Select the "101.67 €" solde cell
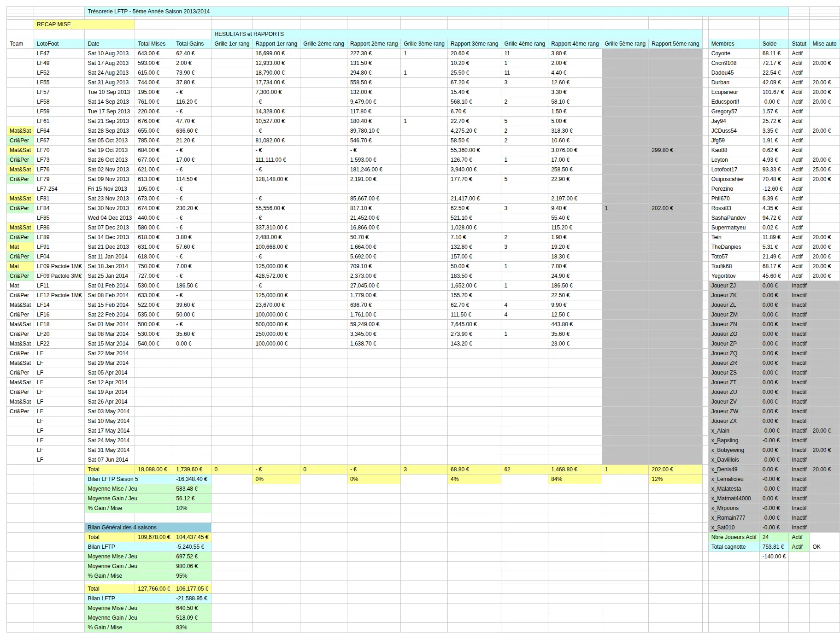The image size is (840, 639). point(774,92)
